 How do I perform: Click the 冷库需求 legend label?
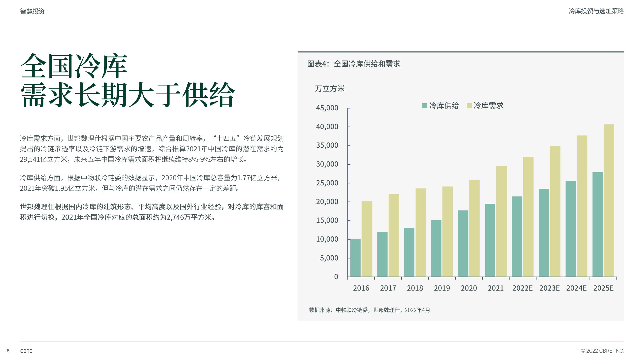(488, 106)
